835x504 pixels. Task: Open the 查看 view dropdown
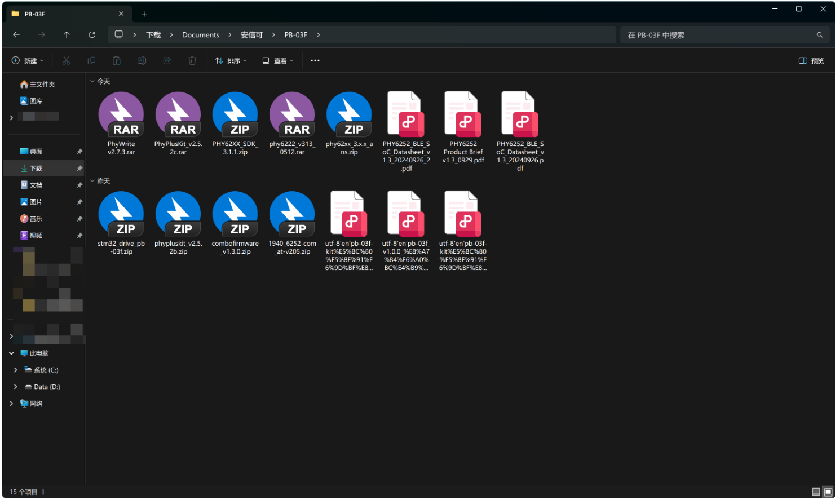[x=278, y=60]
